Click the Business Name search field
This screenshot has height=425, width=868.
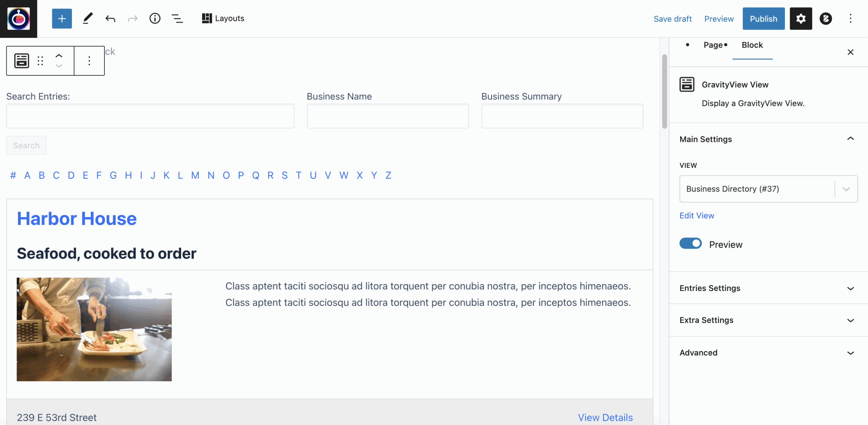pos(388,116)
